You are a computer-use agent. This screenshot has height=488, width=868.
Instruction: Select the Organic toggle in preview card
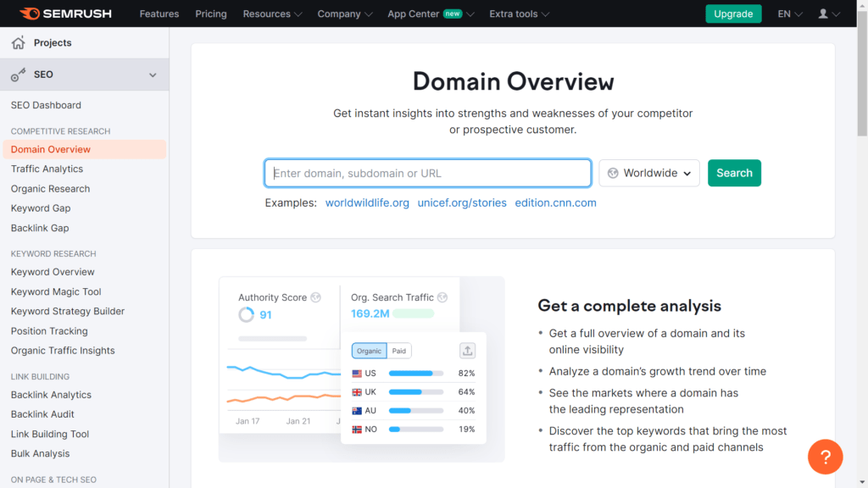click(x=369, y=351)
